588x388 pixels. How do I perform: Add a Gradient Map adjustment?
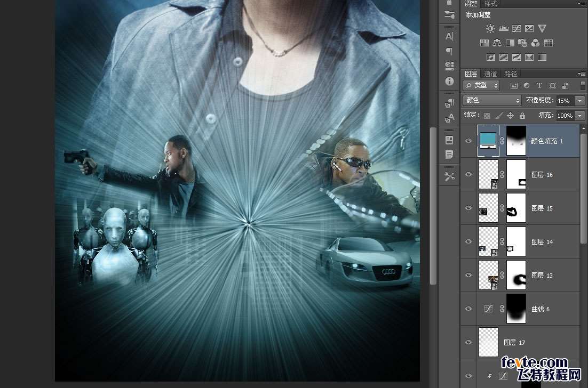[542, 58]
